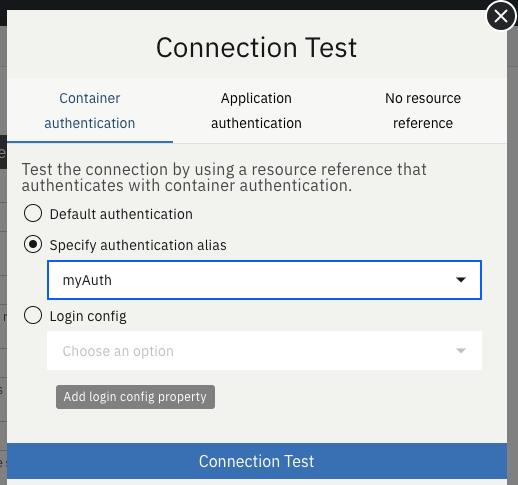Screen dimensions: 518x485
Task: Click the Add login config property button
Action: (x=135, y=397)
